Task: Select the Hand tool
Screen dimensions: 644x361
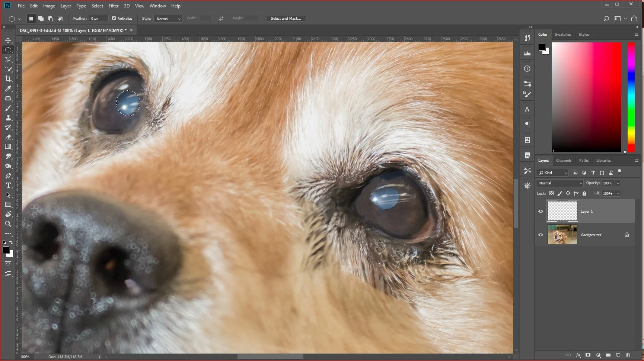Action: pos(8,214)
